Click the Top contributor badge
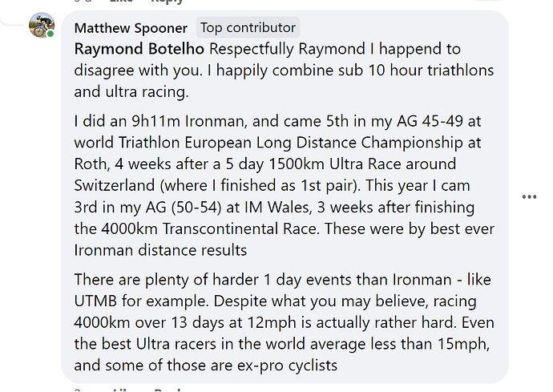Viewport: 553px width, 392px height. click(x=248, y=27)
